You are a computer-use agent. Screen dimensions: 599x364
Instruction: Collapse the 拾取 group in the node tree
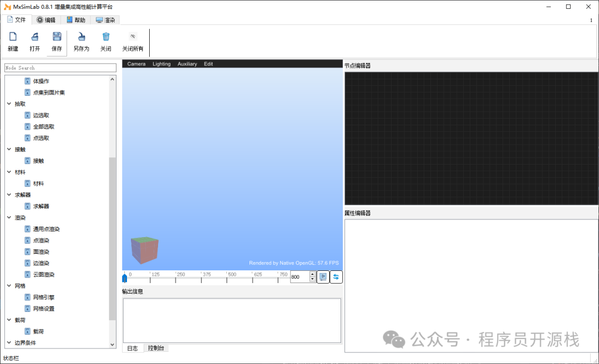(9, 104)
